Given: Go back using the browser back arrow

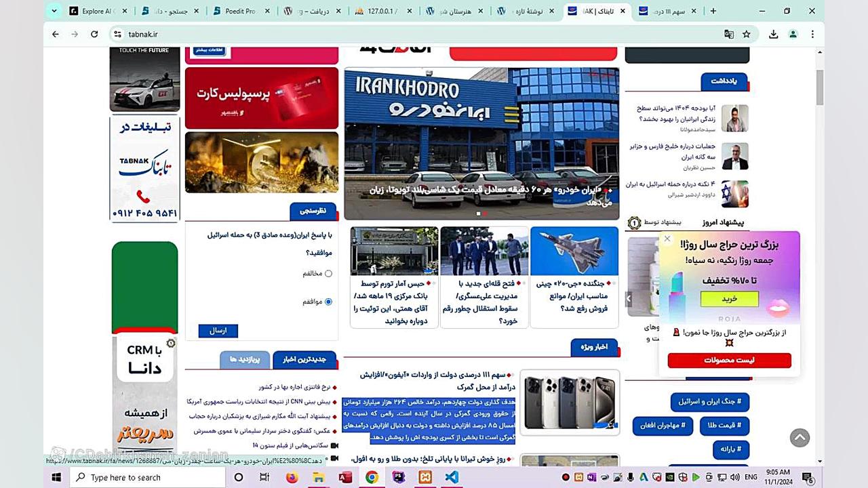Looking at the screenshot, I should pyautogui.click(x=56, y=34).
